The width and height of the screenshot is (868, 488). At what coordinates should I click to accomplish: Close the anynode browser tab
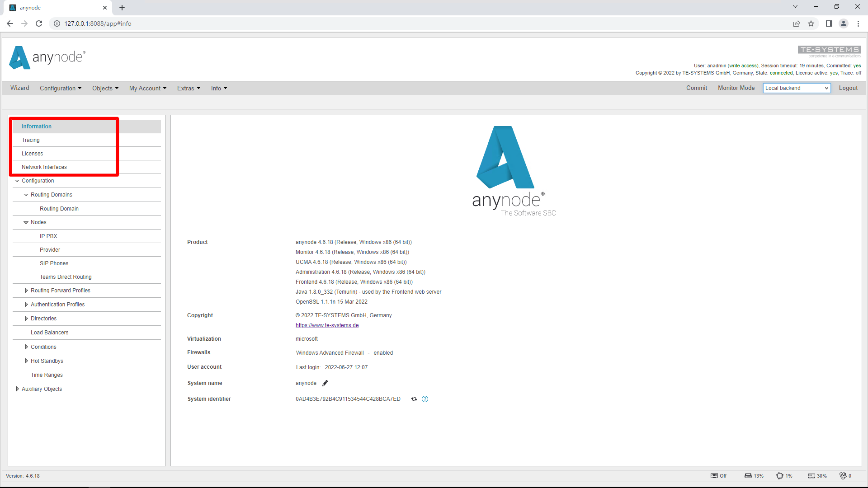point(105,8)
